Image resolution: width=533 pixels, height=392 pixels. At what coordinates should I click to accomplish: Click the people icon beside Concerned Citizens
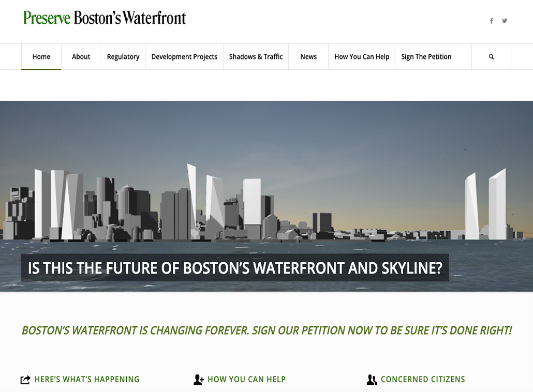pos(372,380)
